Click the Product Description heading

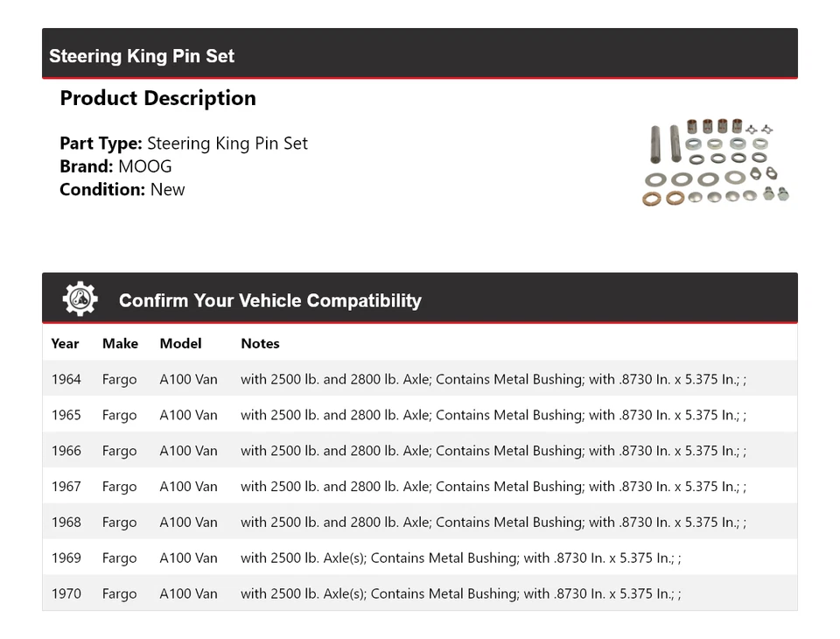tap(157, 98)
